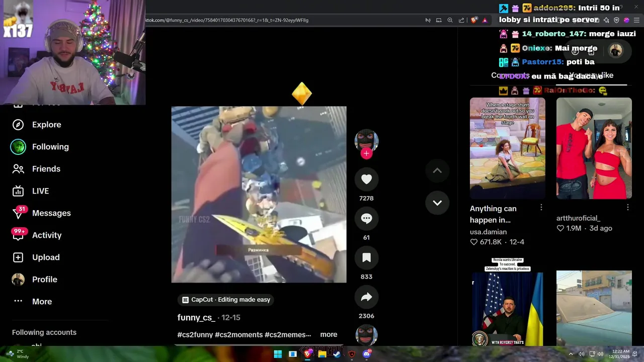Viewport: 644px width, 362px height.
Task: Open the comments bubble showing 61
Action: point(366,218)
